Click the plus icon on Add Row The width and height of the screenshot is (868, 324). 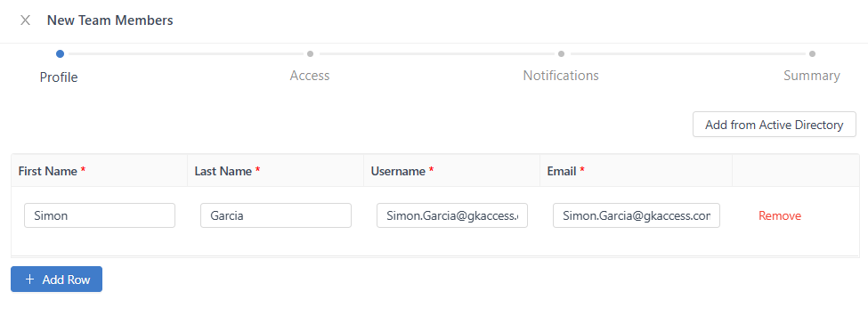point(30,279)
